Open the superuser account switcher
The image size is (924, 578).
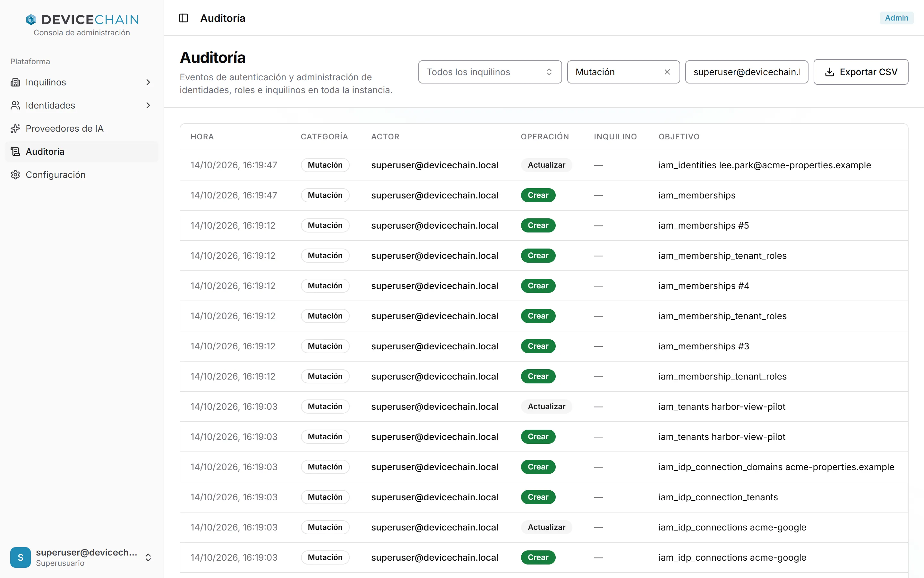[x=82, y=557]
